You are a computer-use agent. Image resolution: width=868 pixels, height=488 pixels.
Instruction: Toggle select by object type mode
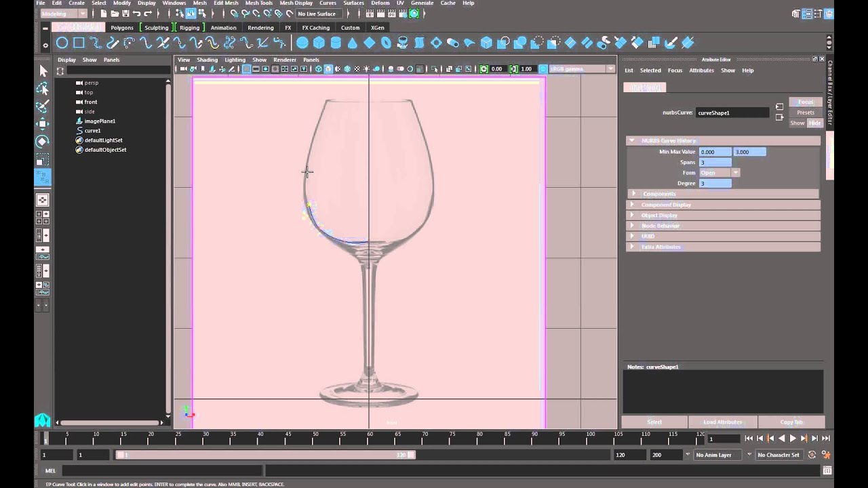click(191, 14)
